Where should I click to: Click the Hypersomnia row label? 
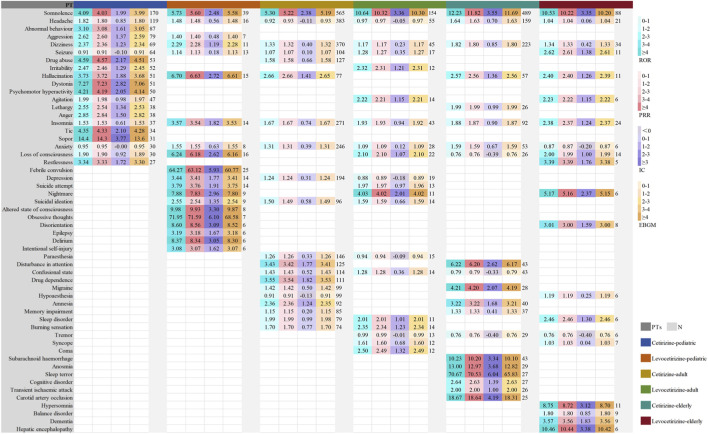click(x=59, y=406)
